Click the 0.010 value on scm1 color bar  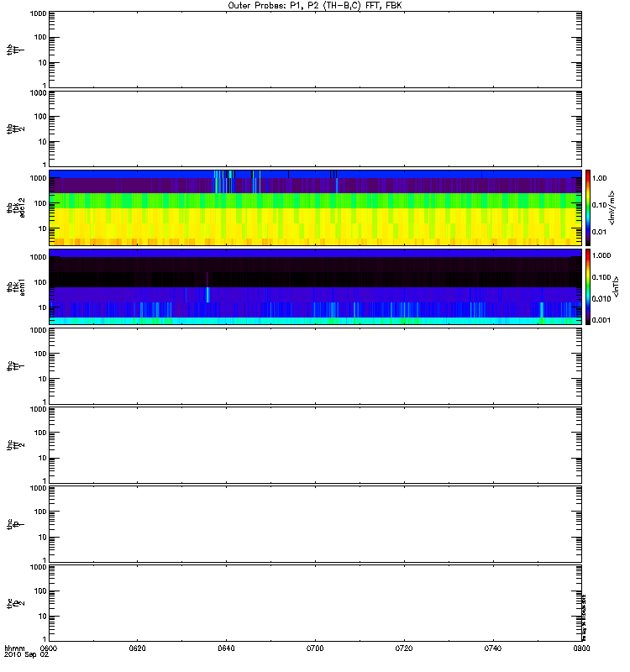(601, 299)
